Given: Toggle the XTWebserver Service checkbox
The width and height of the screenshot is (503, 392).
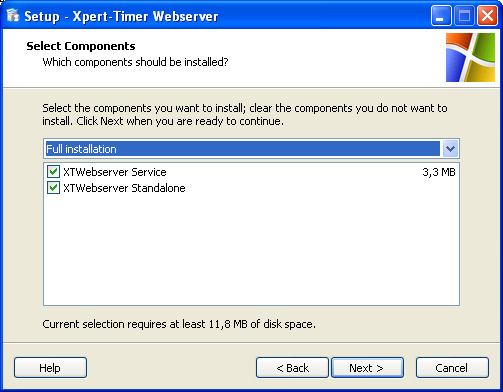Looking at the screenshot, I should coord(53,172).
